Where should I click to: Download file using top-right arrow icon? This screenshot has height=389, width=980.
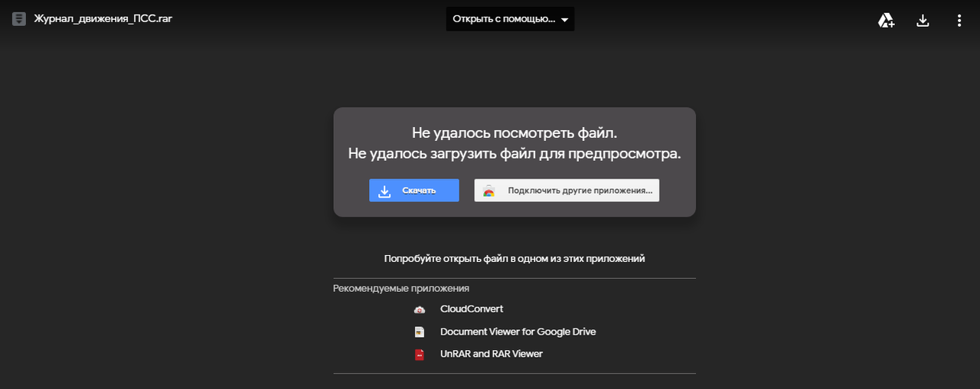point(923,21)
